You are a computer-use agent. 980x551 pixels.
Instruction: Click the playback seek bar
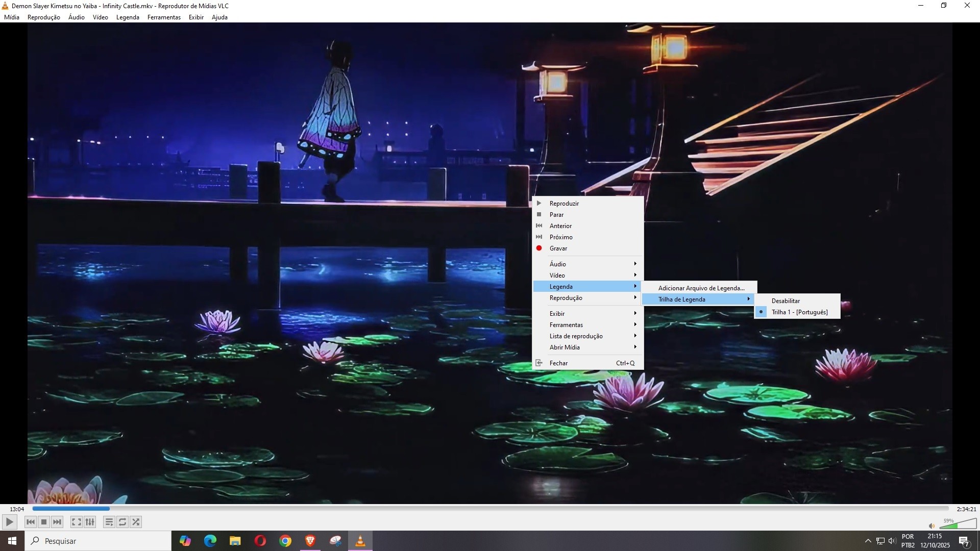(490, 509)
